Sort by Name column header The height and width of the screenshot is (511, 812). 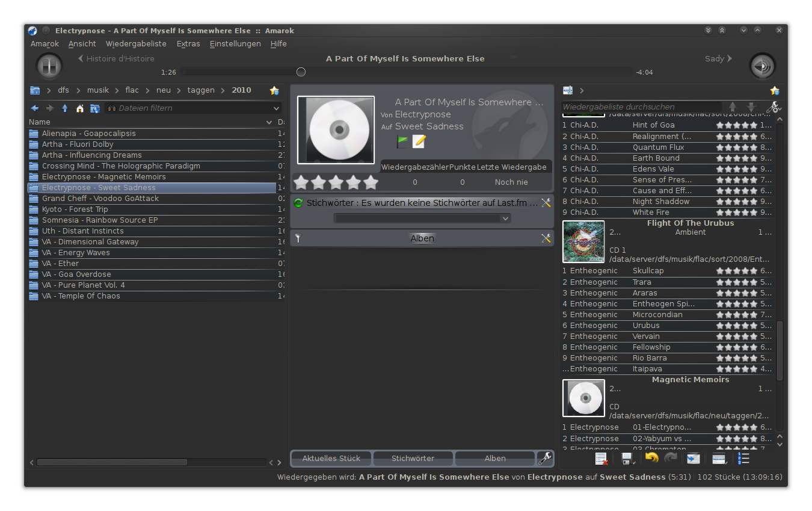coord(150,122)
